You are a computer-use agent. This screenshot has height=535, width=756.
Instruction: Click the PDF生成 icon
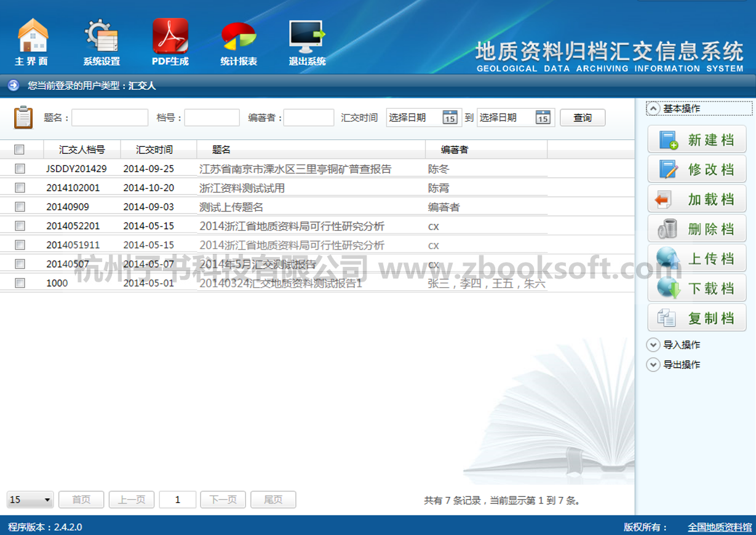click(170, 36)
